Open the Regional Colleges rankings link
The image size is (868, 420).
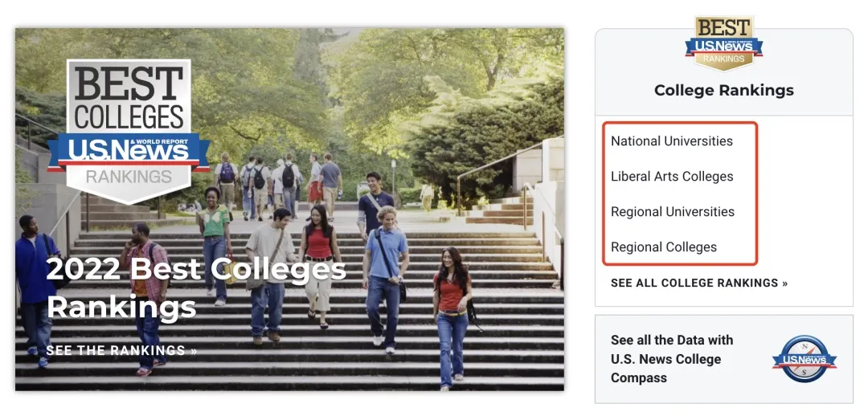click(x=663, y=247)
